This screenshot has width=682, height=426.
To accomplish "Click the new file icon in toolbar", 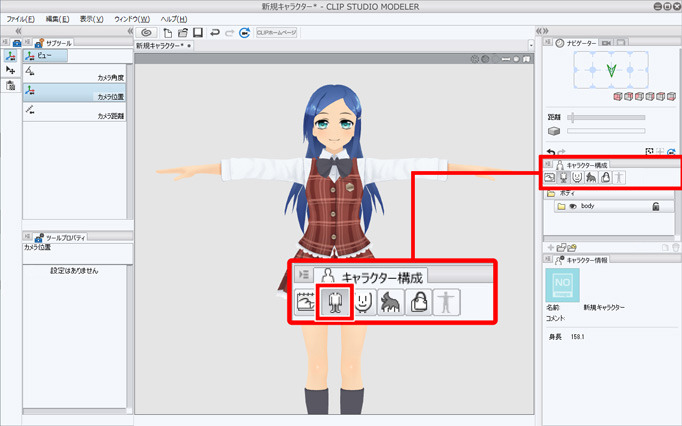I will tap(168, 33).
